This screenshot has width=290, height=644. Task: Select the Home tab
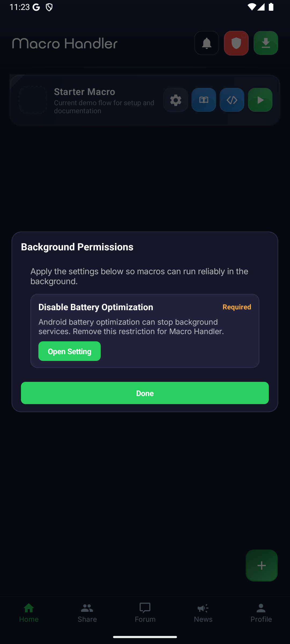click(29, 613)
